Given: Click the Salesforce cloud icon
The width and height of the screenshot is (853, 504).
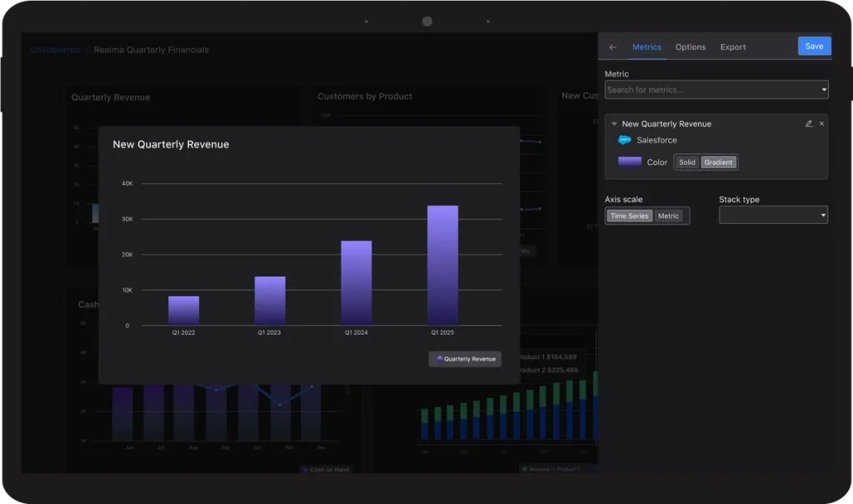Looking at the screenshot, I should (x=625, y=140).
